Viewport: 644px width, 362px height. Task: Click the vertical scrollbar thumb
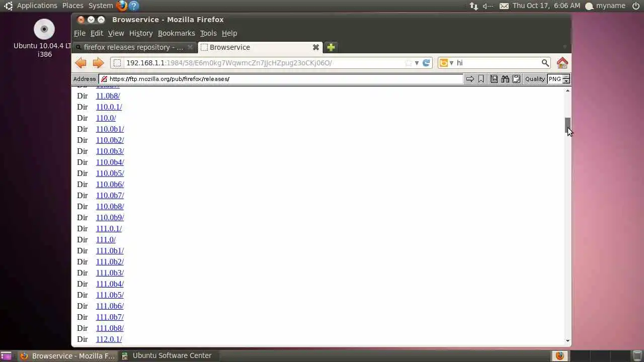pos(568,125)
